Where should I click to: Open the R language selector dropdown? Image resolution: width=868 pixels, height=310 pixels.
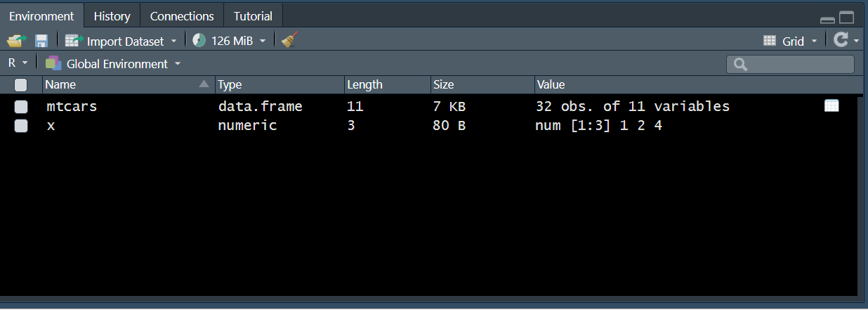pos(18,63)
